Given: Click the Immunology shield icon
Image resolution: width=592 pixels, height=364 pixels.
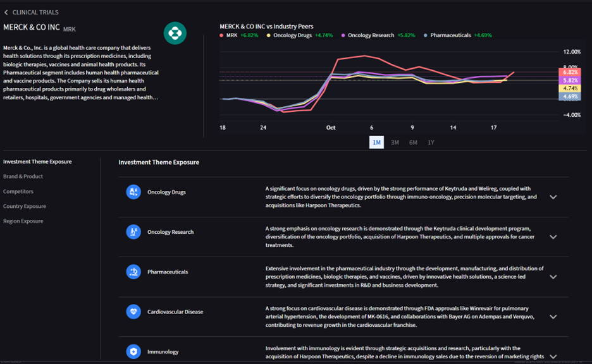Looking at the screenshot, I should tap(133, 351).
